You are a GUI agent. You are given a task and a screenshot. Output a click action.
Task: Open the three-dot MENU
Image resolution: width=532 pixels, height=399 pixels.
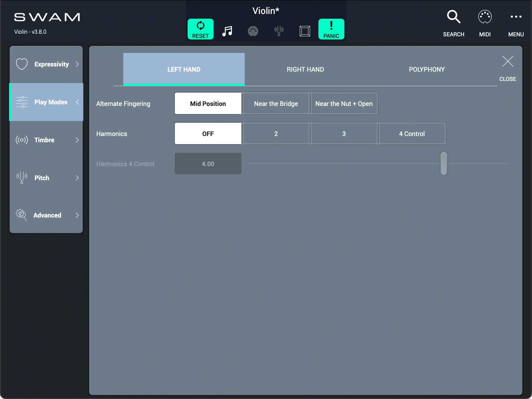[x=516, y=17]
